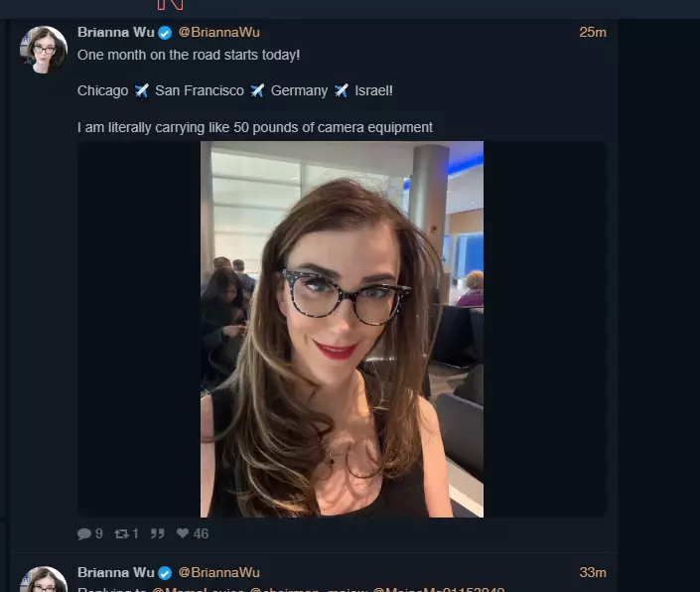The height and width of the screenshot is (592, 700).
Task: Open the @BriannaWu handle on first tweet
Action: point(218,32)
